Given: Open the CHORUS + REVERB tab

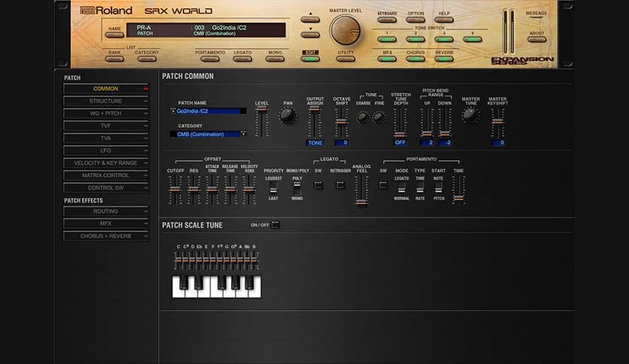Looking at the screenshot, I should (x=106, y=236).
